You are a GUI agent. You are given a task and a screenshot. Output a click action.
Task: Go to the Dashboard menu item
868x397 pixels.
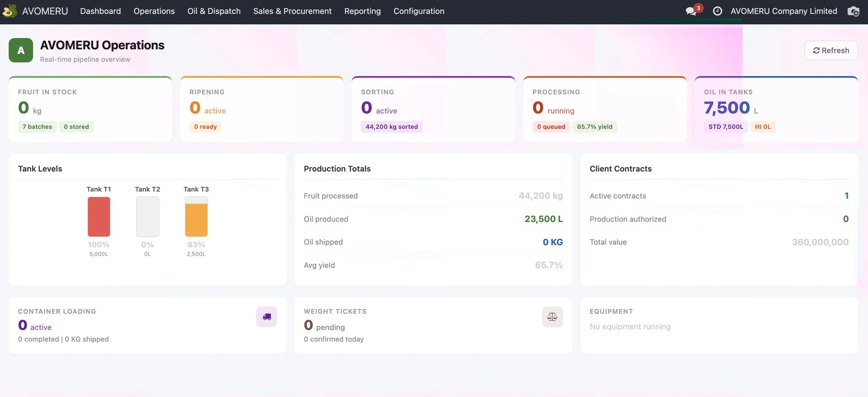coord(100,11)
